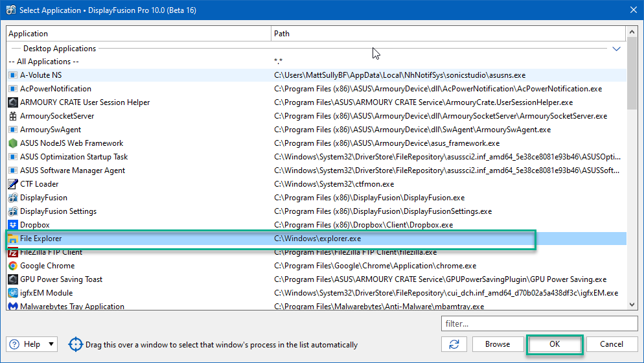Click the Help question mark icon
Screen dimensions: 644x363
click(14, 344)
